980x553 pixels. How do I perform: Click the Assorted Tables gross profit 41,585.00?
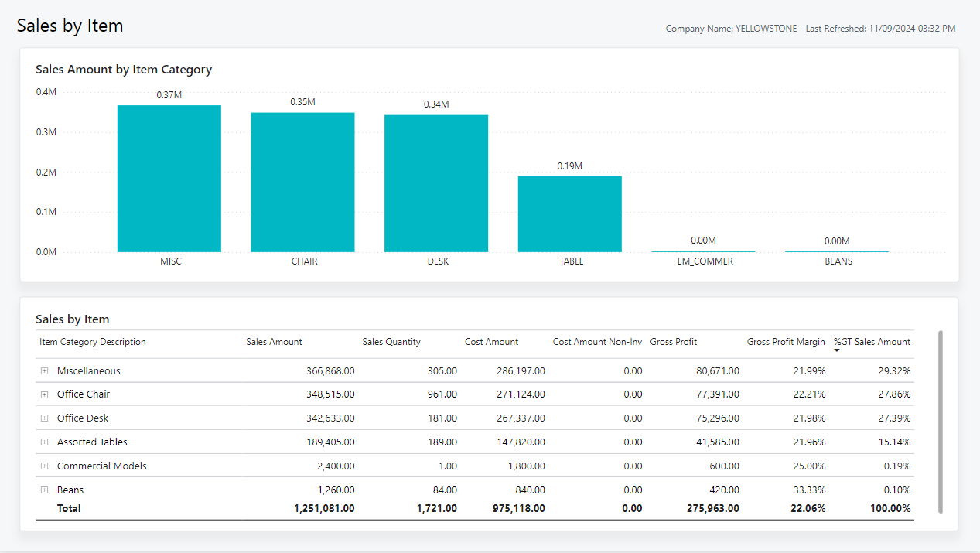[x=718, y=442]
